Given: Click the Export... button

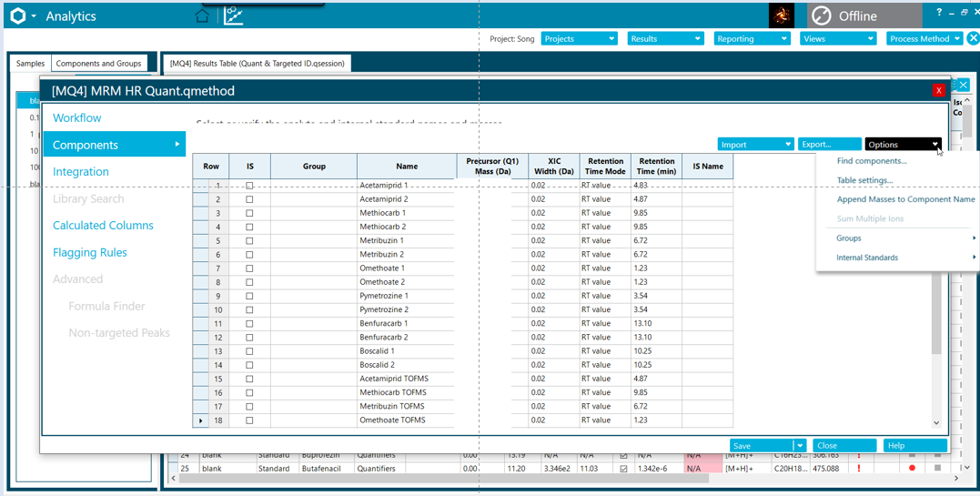Looking at the screenshot, I should pyautogui.click(x=829, y=145).
